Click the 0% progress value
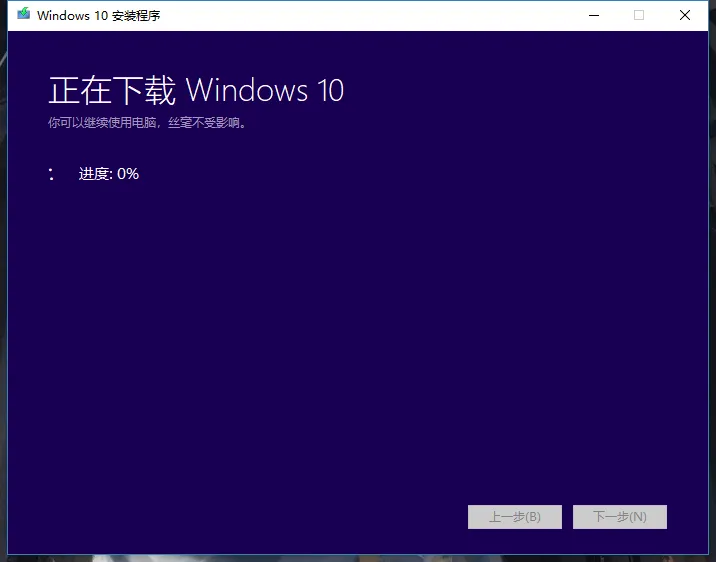 [128, 174]
